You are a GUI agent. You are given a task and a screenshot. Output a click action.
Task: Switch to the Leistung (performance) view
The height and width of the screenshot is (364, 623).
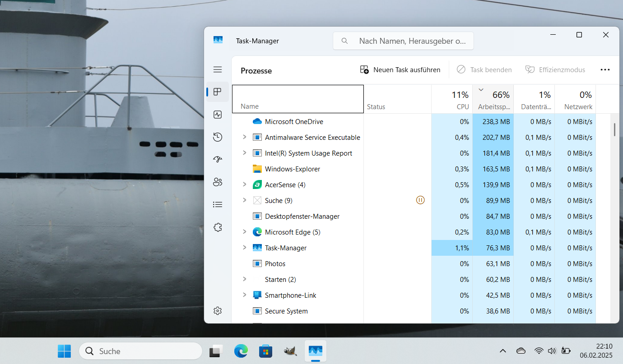[218, 115]
